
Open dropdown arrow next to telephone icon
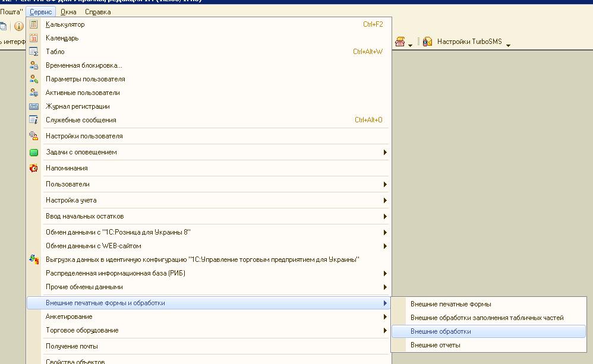point(410,45)
